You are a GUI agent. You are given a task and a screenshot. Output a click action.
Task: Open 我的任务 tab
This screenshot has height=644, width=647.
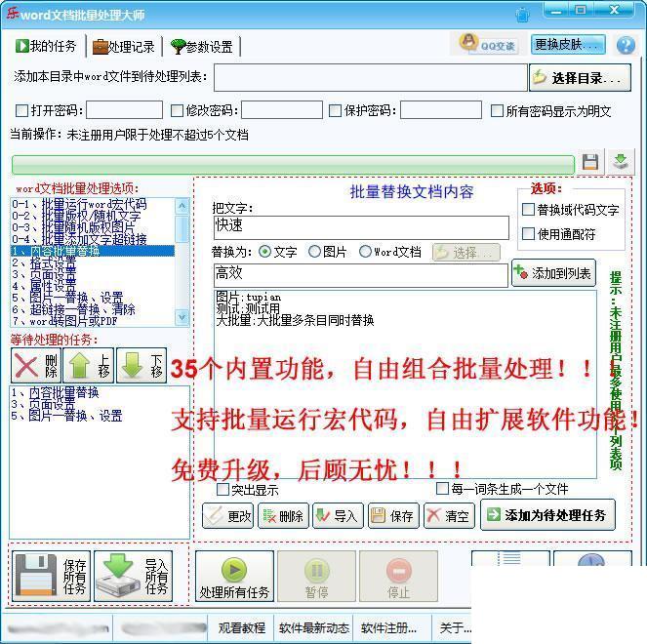46,46
